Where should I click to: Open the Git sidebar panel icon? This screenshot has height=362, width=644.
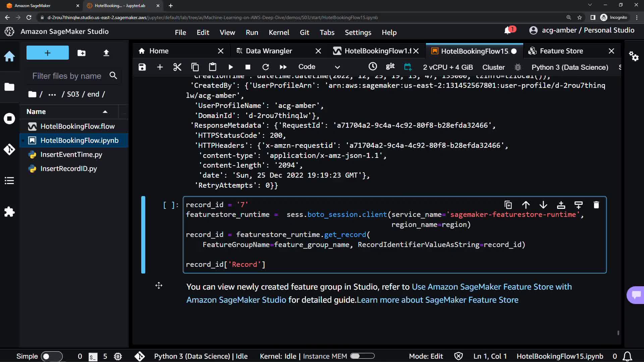(x=9, y=149)
